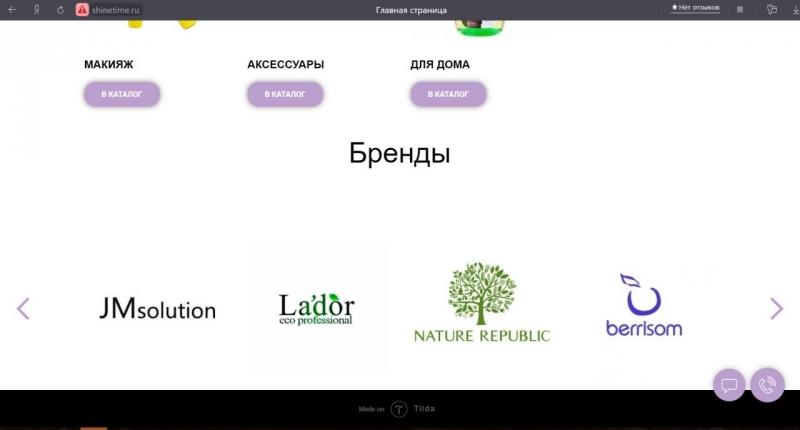Screen dimensions: 800x430
Task: Open the catalog under МАКИЯЖ
Action: 122,94
